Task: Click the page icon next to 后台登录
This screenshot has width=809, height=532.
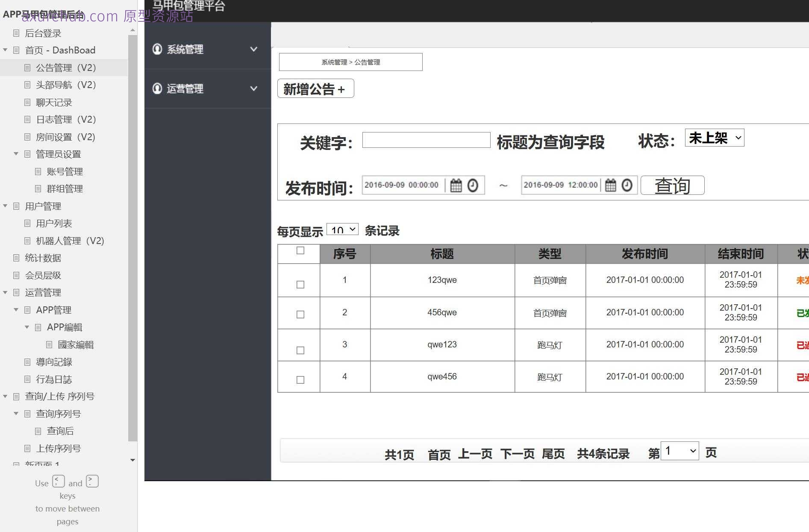Action: point(16,33)
